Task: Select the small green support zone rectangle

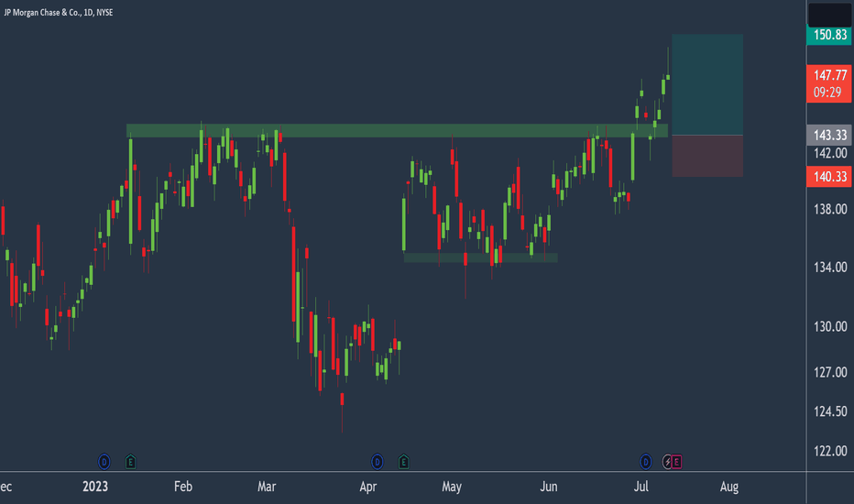Action: pyautogui.click(x=480, y=257)
